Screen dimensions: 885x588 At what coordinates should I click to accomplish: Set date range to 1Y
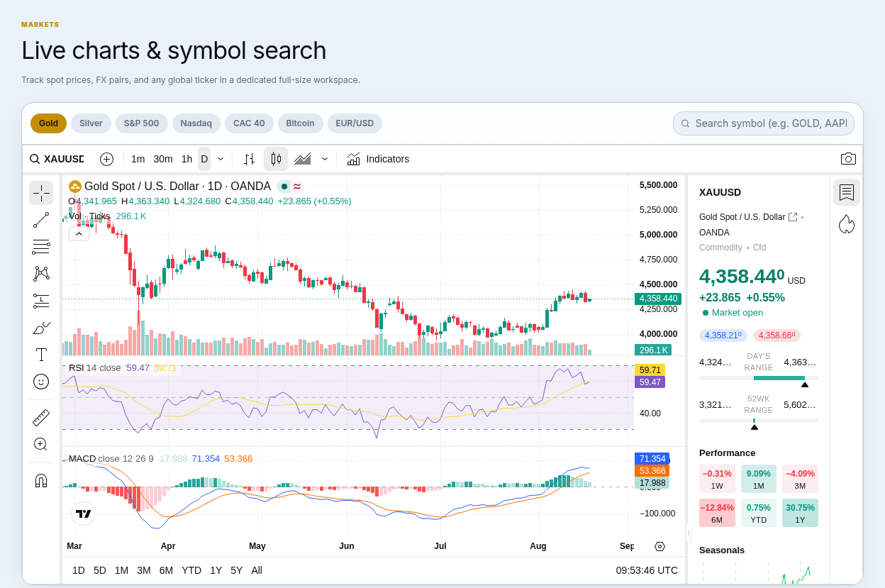[216, 570]
